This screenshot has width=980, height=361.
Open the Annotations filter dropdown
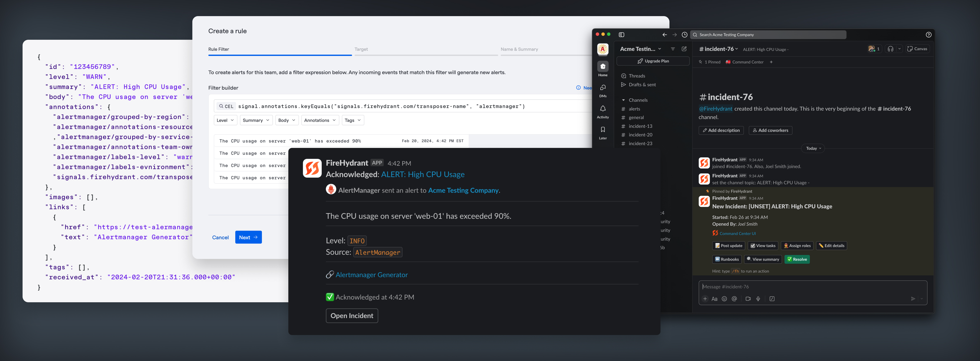pos(320,120)
